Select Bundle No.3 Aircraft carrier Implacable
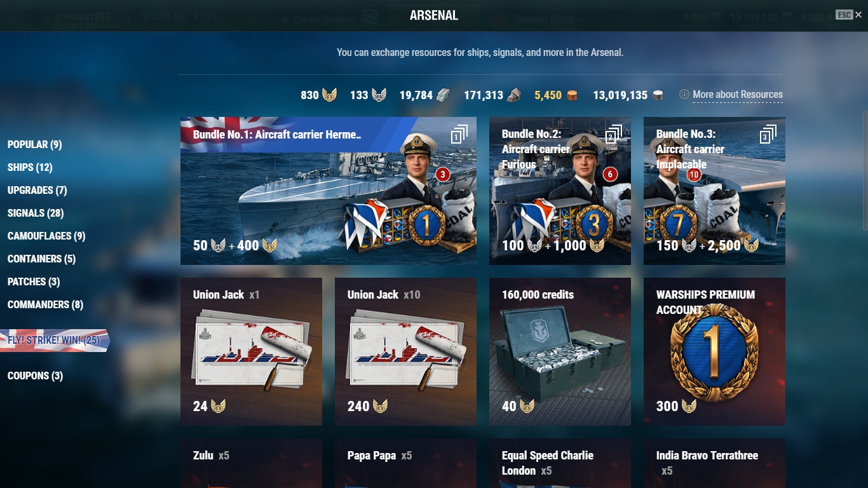Viewport: 868px width, 488px height. [x=714, y=191]
